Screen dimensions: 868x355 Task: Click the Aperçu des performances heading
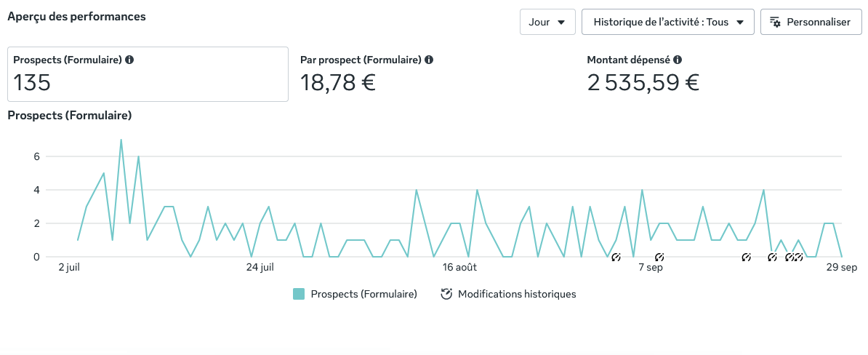tap(76, 17)
